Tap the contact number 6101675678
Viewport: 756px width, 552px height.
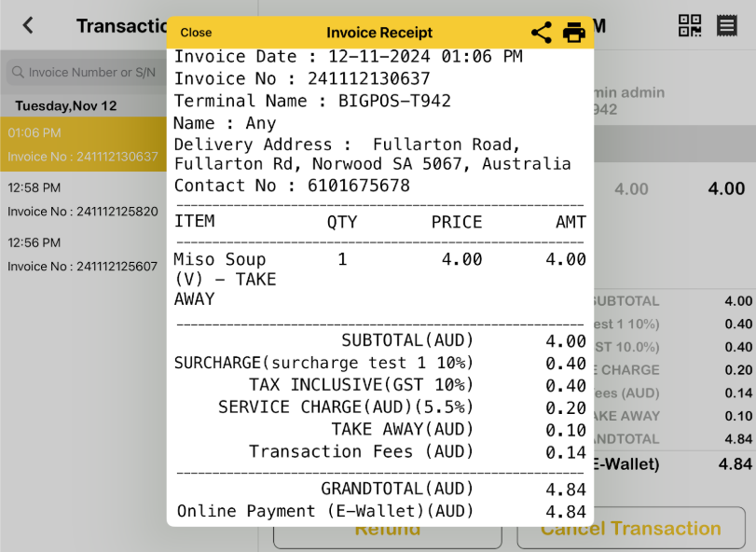[x=358, y=186]
